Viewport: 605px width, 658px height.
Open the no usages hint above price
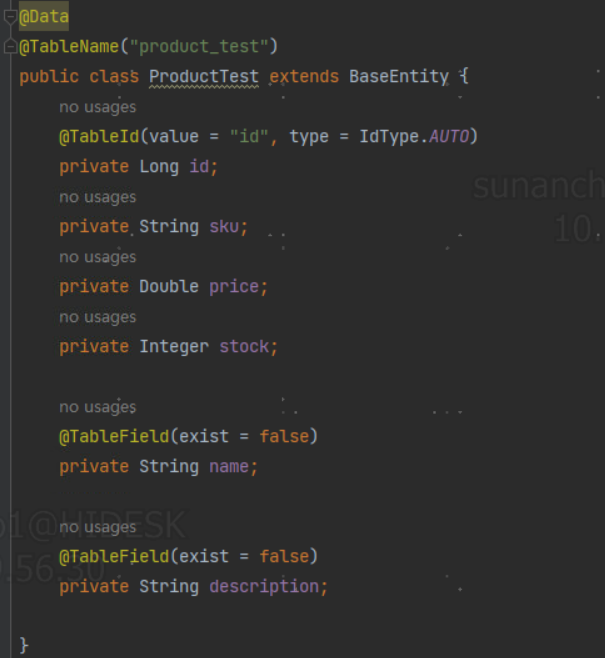coord(98,257)
